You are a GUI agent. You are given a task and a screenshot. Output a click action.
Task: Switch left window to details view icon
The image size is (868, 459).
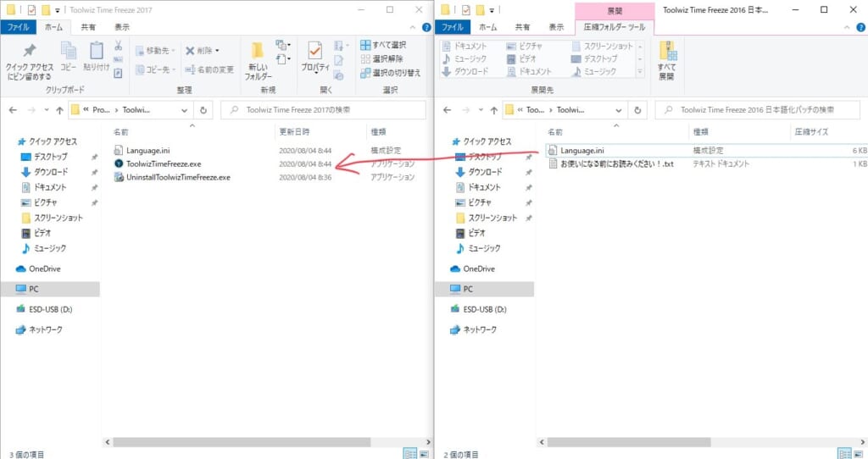tap(410, 454)
